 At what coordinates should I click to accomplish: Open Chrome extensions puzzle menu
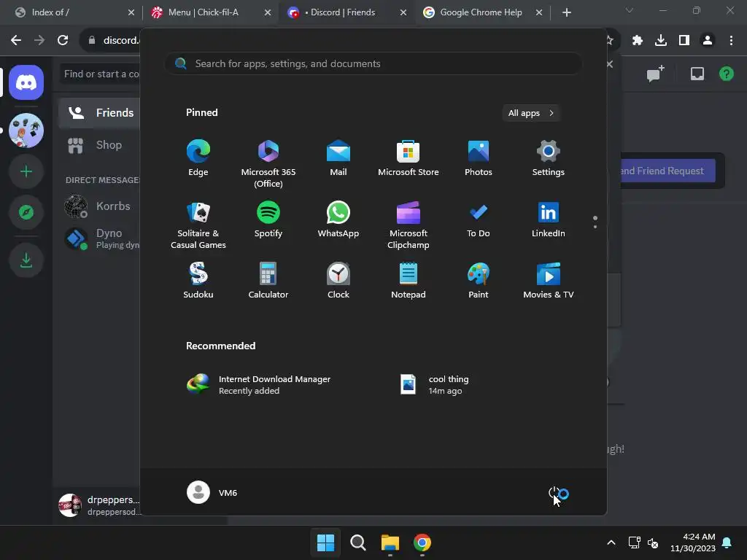click(x=638, y=41)
